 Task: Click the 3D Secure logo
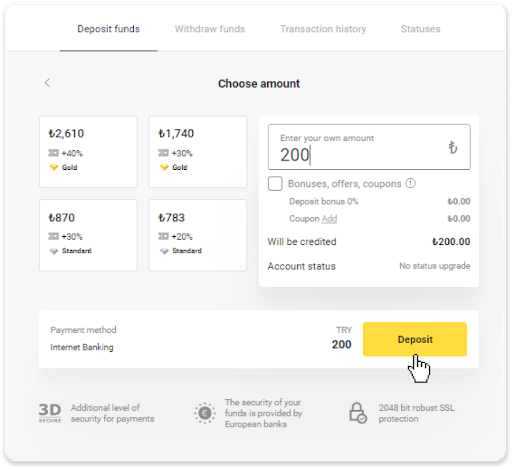point(50,413)
